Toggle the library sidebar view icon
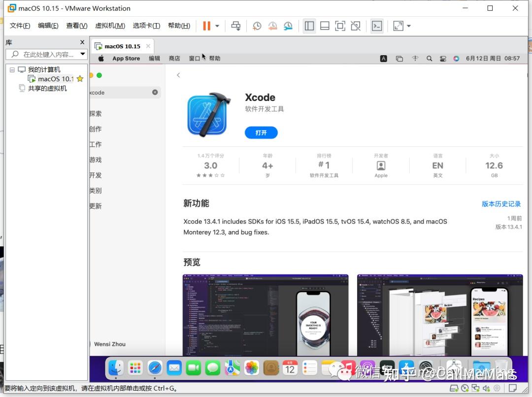Viewport: 532px width, 397px height. (309, 26)
